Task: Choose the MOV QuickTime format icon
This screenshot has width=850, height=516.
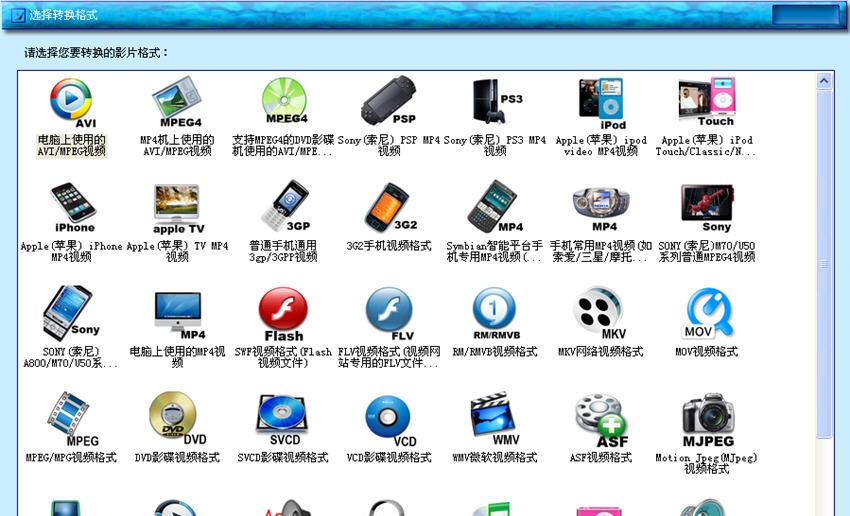Action: pos(707,313)
